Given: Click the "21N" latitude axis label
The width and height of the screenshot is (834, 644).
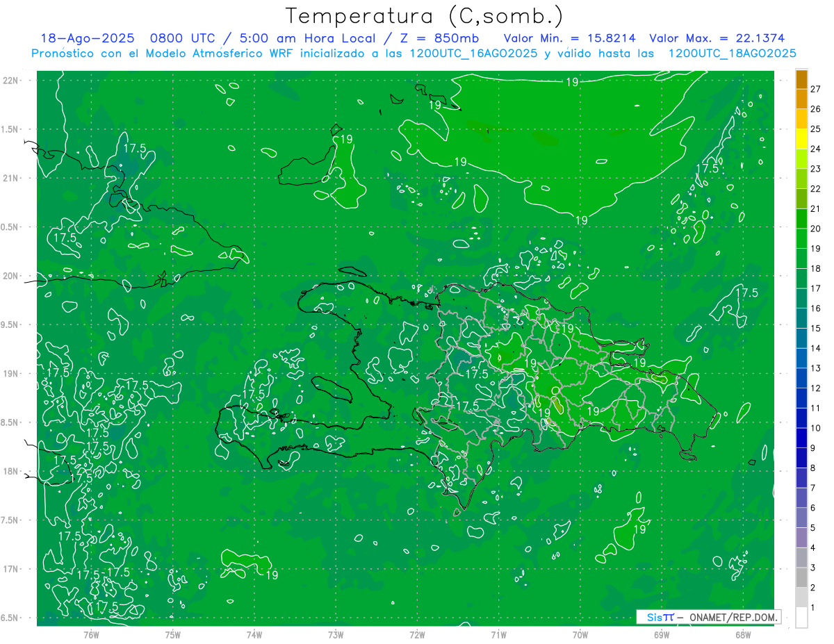Looking at the screenshot, I should [10, 179].
